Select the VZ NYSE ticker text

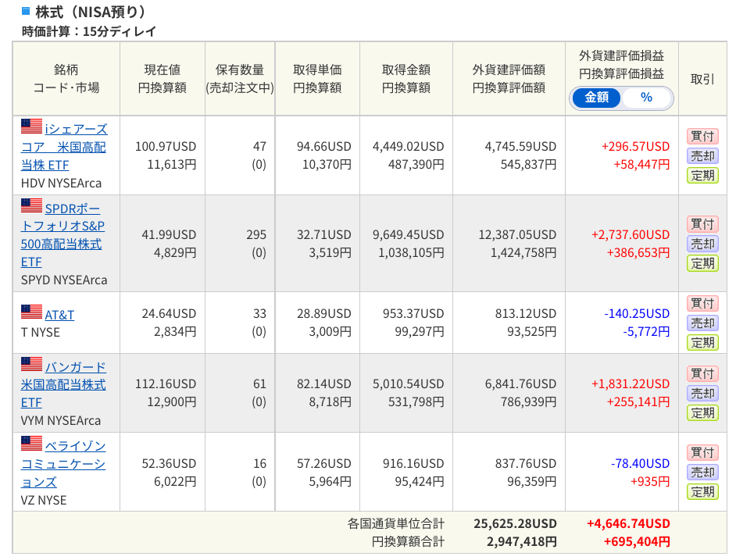click(44, 501)
